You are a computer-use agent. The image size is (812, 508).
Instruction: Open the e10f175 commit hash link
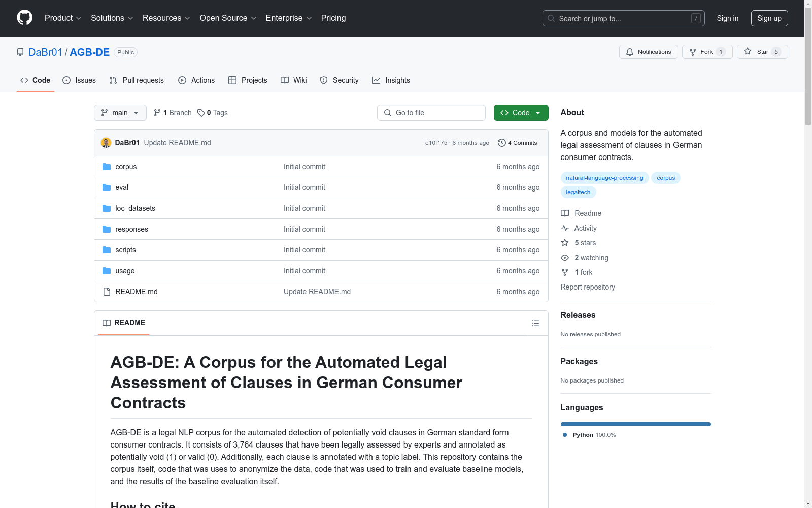[436, 143]
